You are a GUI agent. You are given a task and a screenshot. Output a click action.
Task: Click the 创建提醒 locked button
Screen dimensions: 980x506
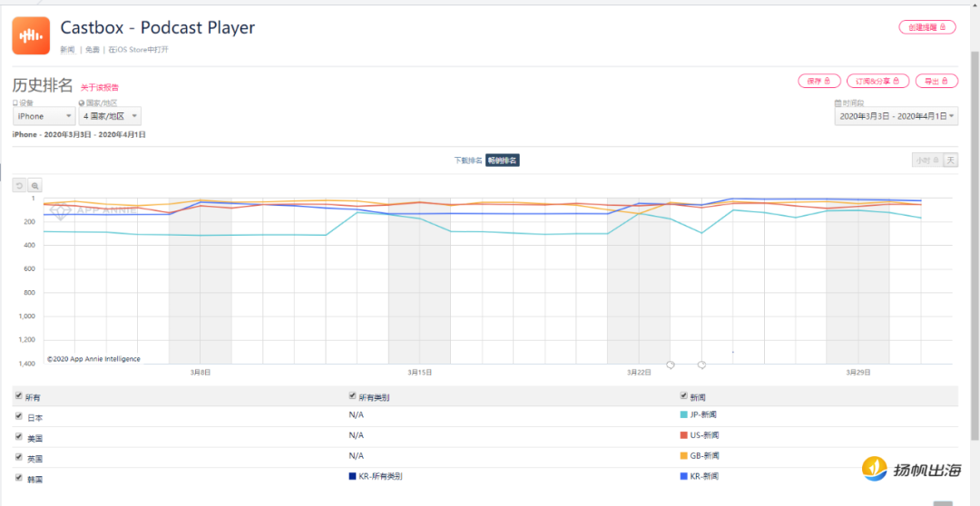(926, 27)
